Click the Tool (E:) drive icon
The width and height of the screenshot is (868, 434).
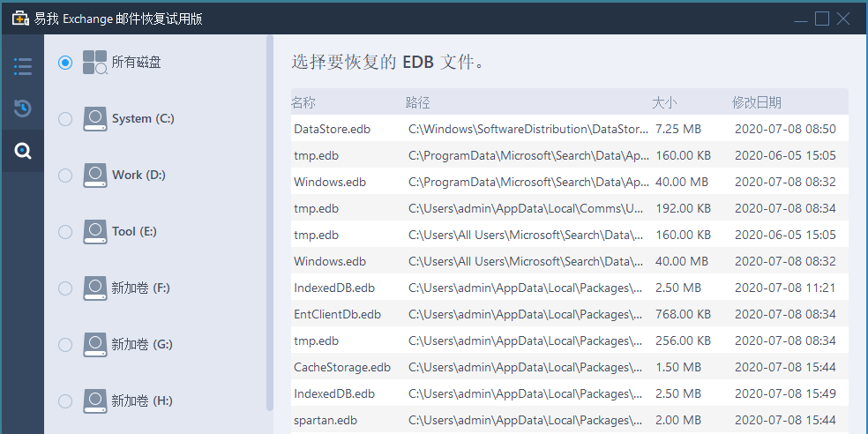click(95, 232)
